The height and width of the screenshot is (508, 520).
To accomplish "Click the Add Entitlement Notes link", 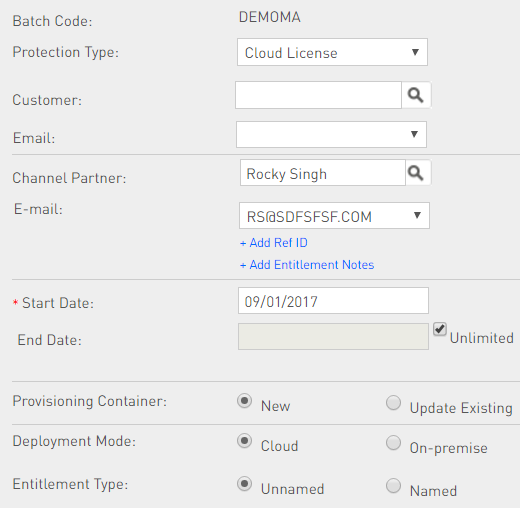I will (x=307, y=265).
